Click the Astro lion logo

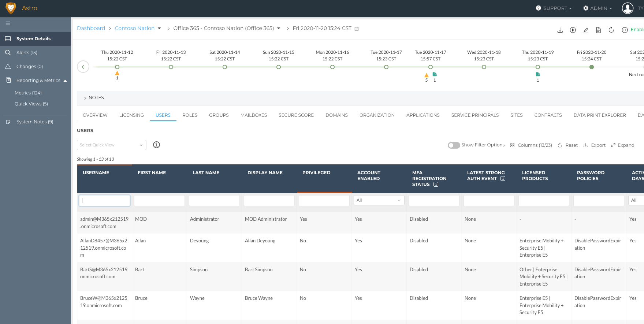coord(11,8)
